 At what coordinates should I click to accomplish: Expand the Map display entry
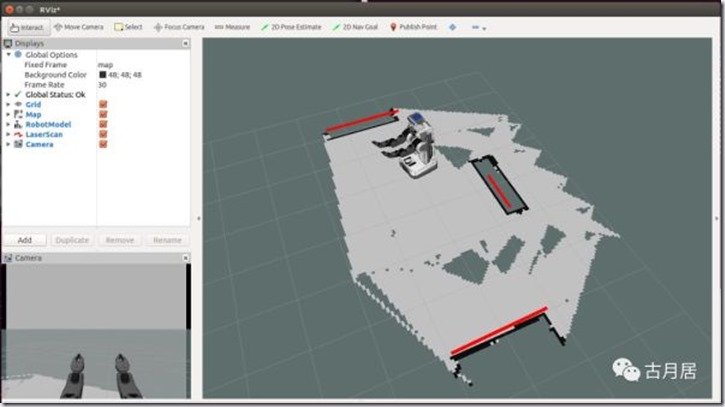(8, 115)
